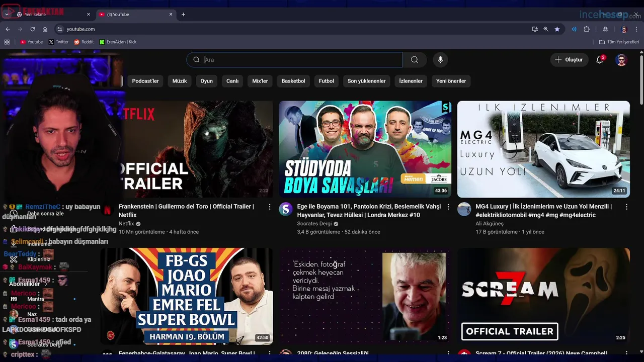
Task: Open the browser extensions puzzle icon
Action: point(587,29)
